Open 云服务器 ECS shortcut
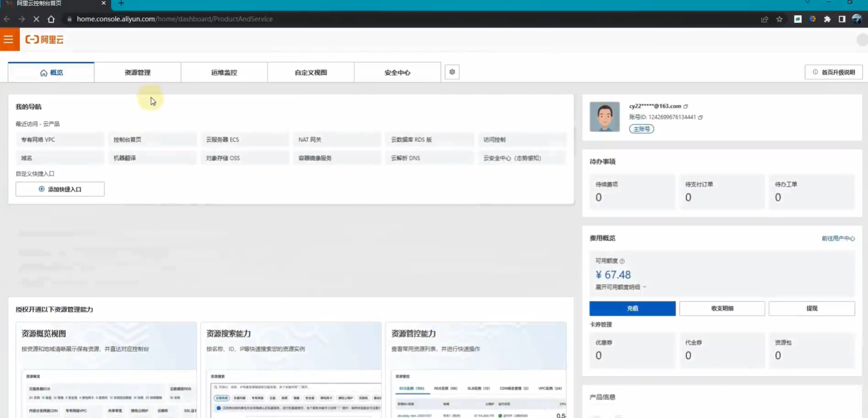Image resolution: width=868 pixels, height=418 pixels. tap(245, 140)
